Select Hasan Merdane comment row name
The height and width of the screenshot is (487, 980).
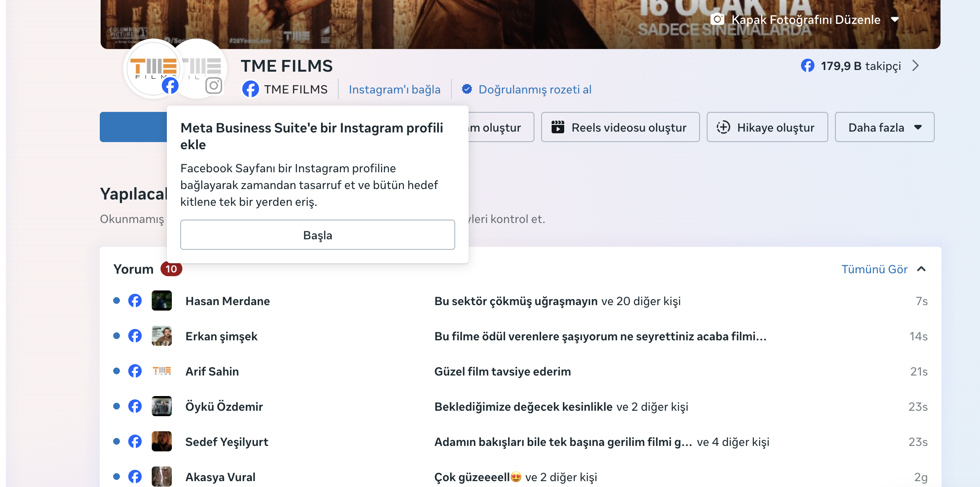point(228,301)
